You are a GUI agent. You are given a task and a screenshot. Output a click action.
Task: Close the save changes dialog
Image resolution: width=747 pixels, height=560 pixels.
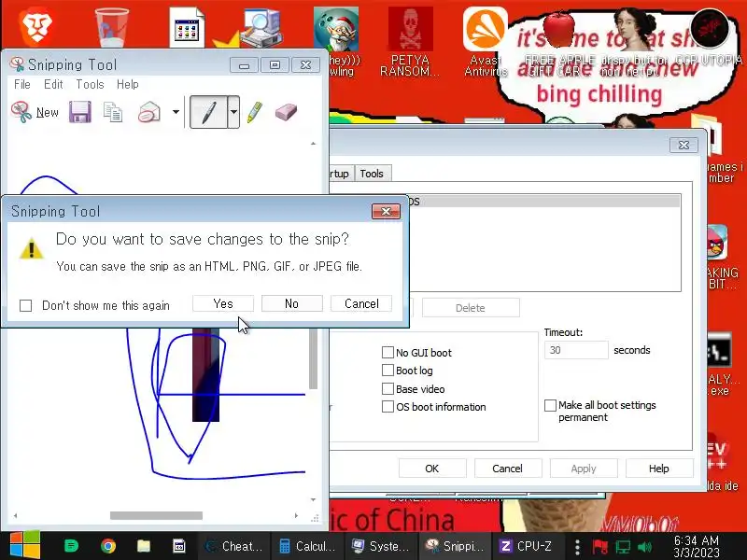(x=386, y=212)
